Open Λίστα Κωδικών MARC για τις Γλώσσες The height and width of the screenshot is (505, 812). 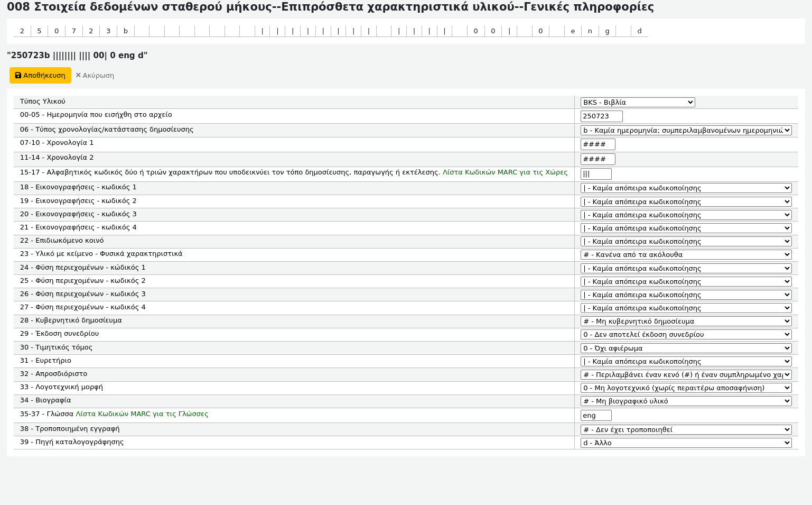[142, 414]
